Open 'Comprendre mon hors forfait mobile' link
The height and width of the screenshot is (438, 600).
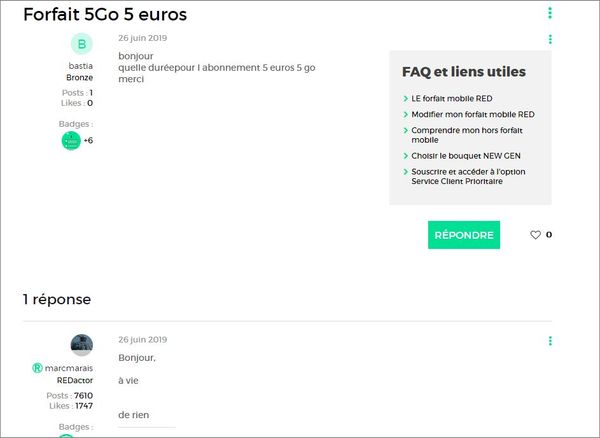point(467,135)
